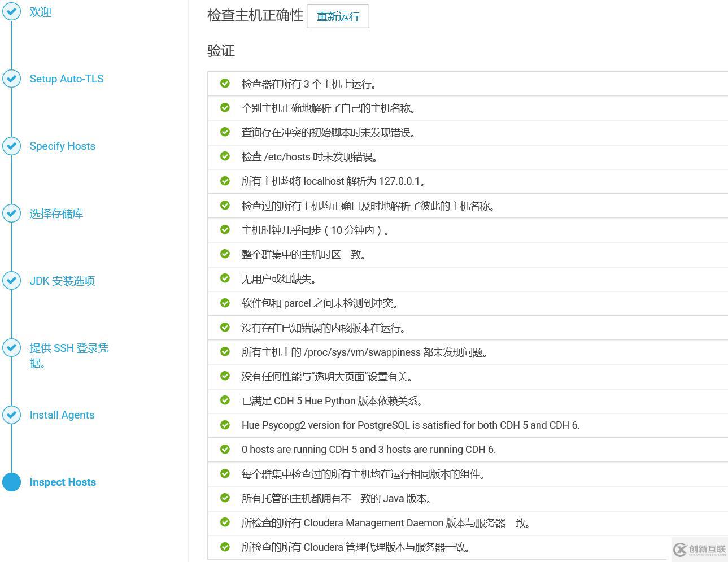728x562 pixels.
Task: Select text 查询存在冲突的初始脚本时未发现错误。
Action: (329, 133)
